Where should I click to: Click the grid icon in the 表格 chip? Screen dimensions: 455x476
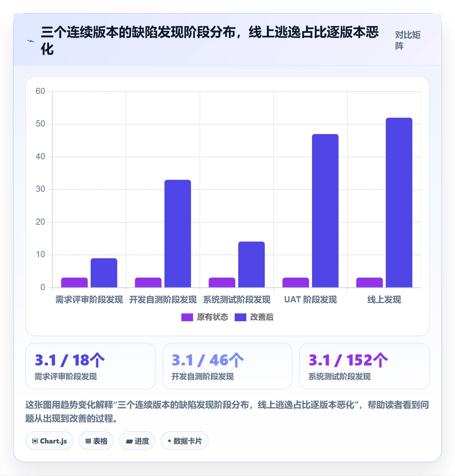(x=88, y=441)
